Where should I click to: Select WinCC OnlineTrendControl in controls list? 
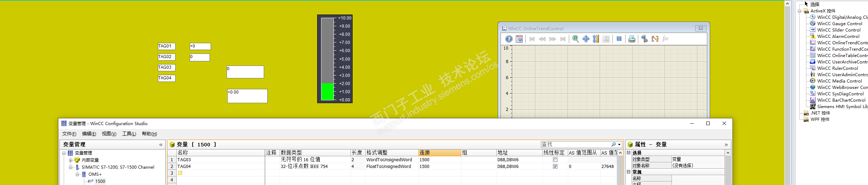point(842,43)
